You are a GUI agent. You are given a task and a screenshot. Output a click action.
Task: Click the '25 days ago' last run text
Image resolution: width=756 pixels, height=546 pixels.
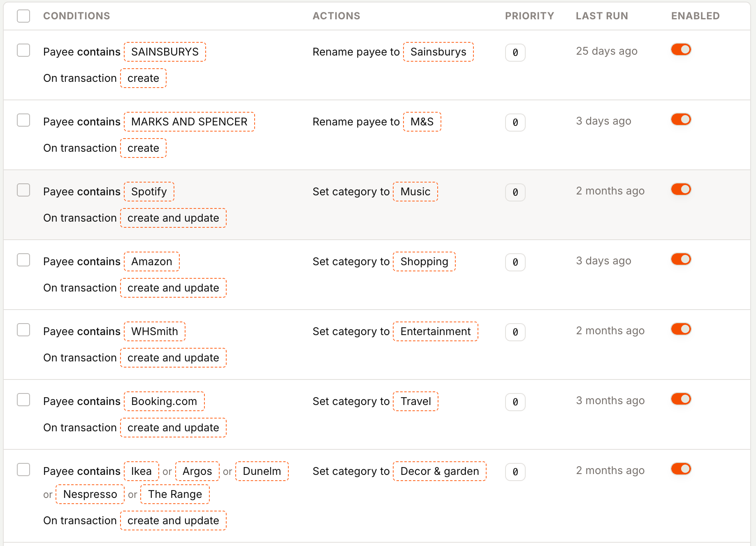click(x=607, y=51)
